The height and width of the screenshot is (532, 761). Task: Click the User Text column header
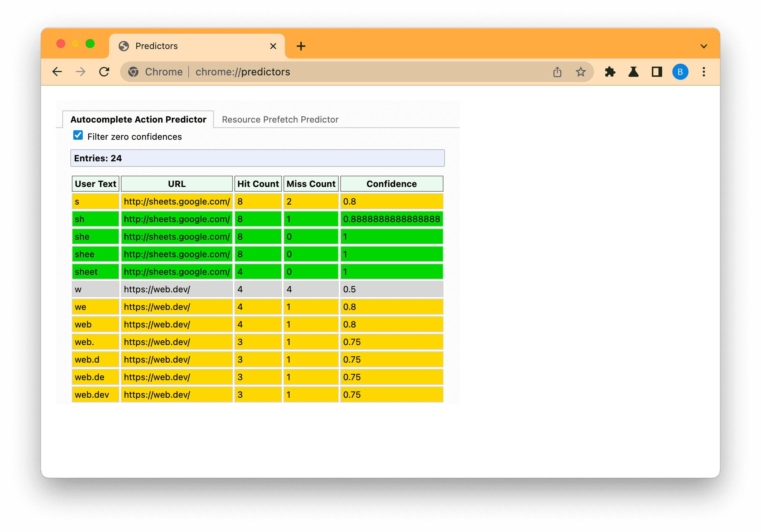click(95, 184)
